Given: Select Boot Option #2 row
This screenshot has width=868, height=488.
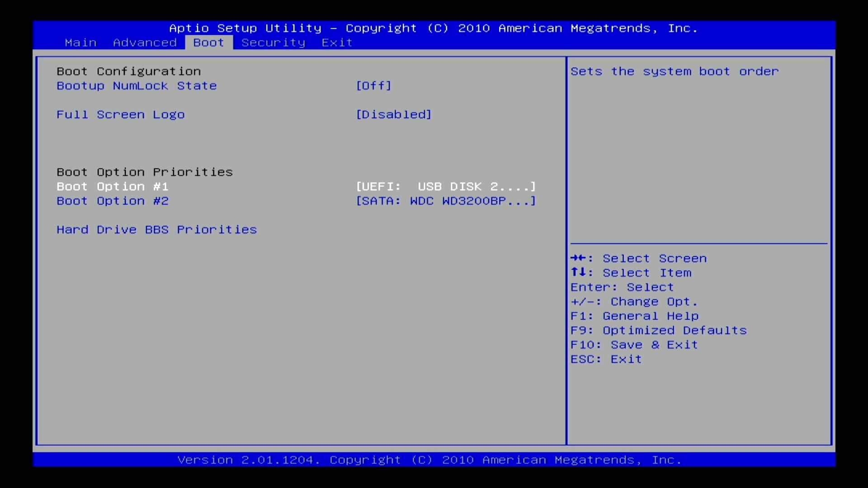Looking at the screenshot, I should pos(113,201).
